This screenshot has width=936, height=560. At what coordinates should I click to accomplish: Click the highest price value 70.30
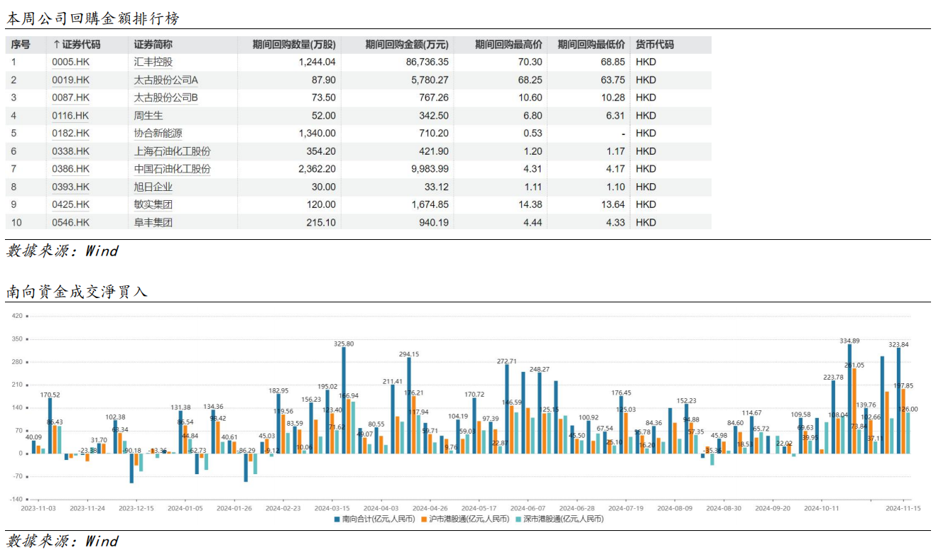(x=530, y=62)
